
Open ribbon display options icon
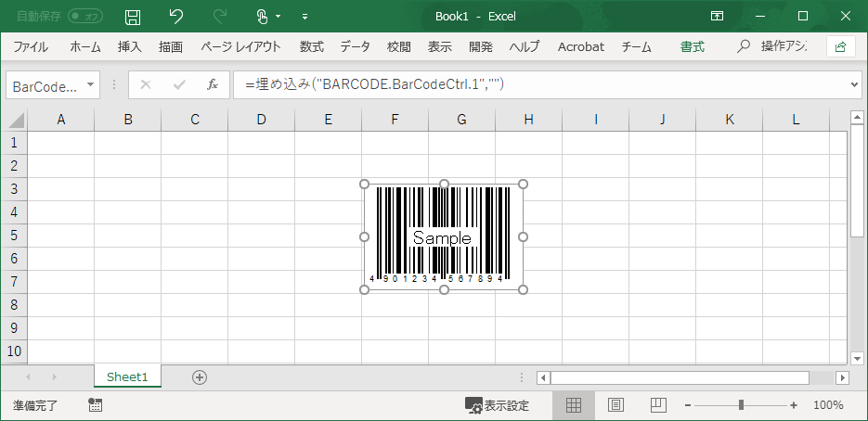[717, 17]
